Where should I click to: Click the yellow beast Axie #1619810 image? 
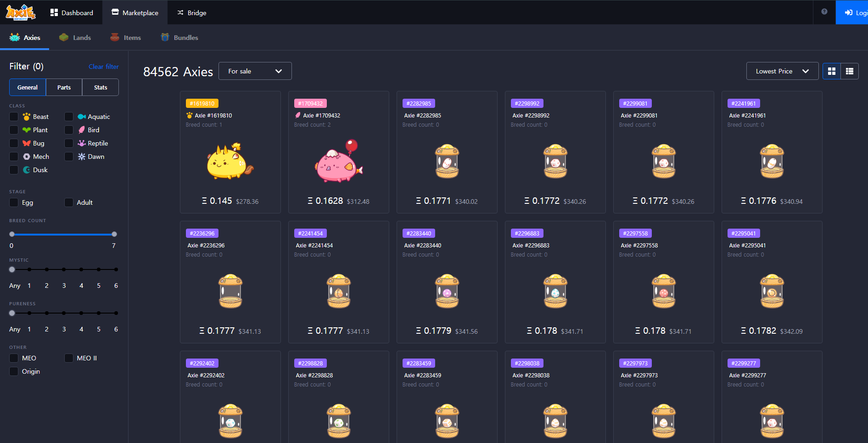pyautogui.click(x=230, y=161)
